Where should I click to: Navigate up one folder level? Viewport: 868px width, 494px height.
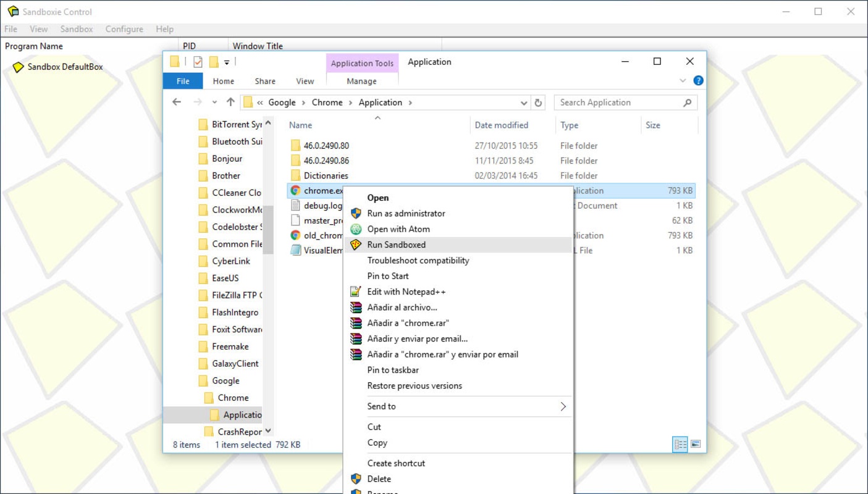[230, 103]
